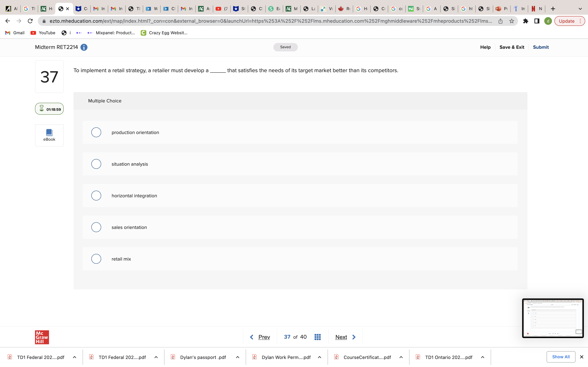Click the screenshot preview thumbnail
The width and height of the screenshot is (588, 367).
552,318
